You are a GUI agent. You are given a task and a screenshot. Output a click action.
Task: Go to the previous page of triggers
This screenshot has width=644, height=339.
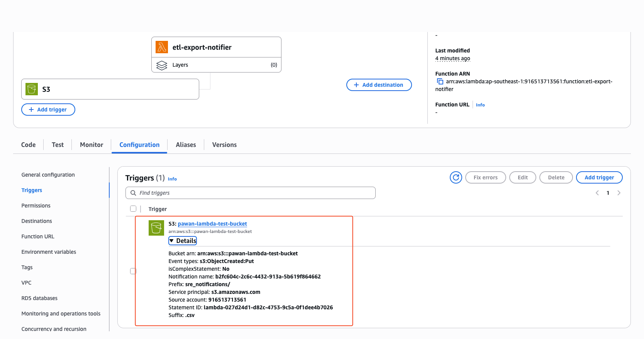pos(597,193)
